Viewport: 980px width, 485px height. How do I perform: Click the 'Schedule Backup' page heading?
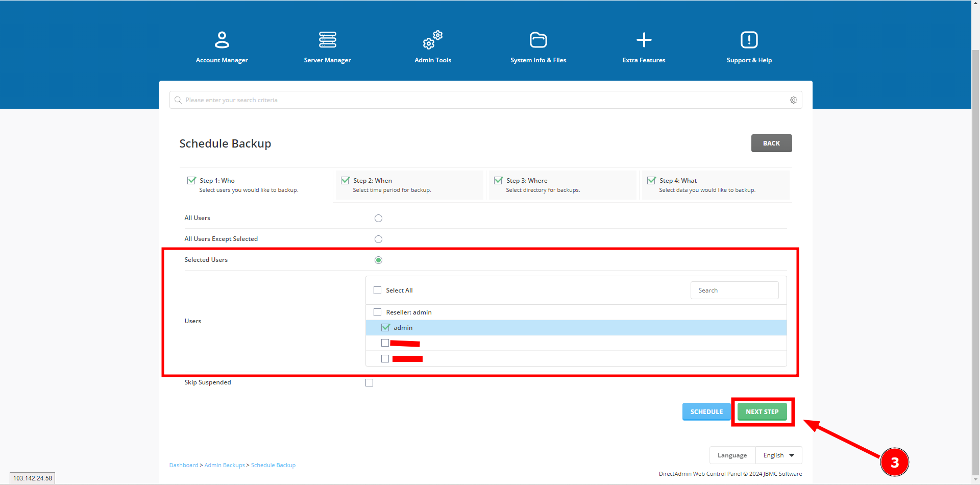click(x=225, y=143)
